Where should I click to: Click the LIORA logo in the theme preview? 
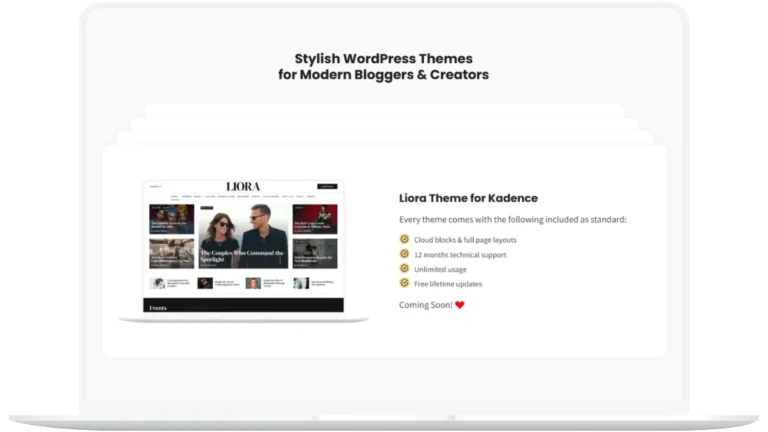tap(243, 187)
